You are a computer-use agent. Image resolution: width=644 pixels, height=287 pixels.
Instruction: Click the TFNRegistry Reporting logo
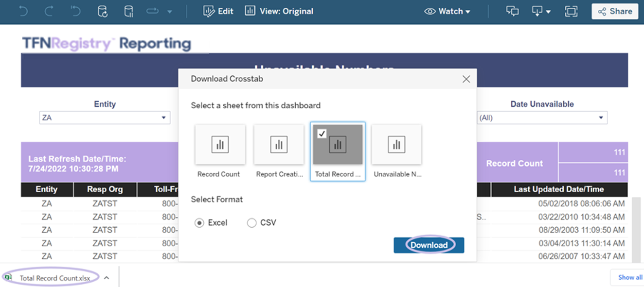[107, 43]
